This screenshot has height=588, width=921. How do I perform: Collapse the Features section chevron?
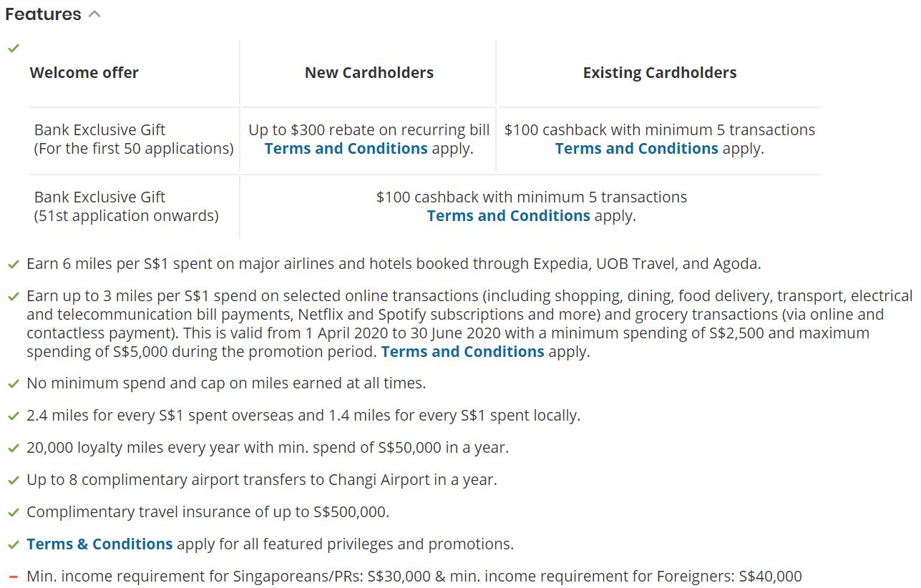tap(94, 14)
